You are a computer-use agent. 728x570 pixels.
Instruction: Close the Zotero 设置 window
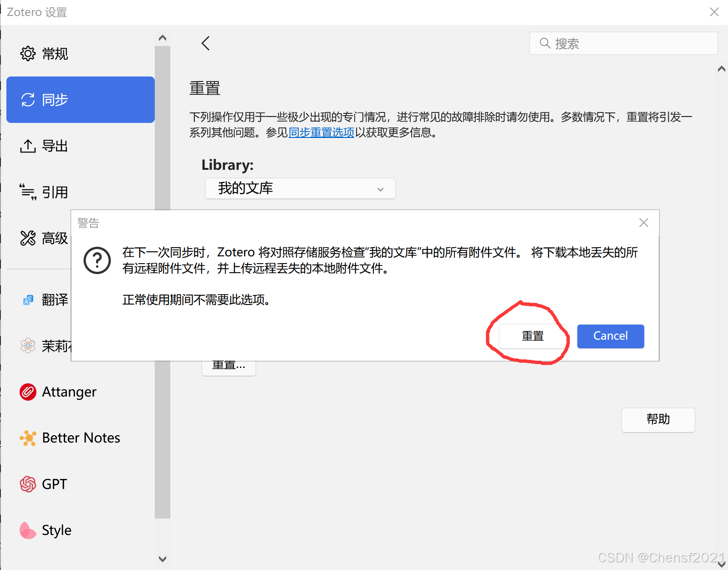point(714,12)
